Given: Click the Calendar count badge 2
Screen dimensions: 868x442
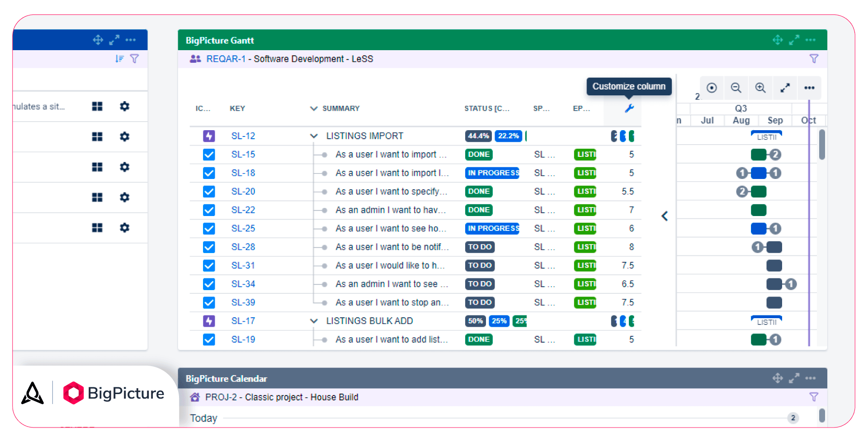Looking at the screenshot, I should (x=793, y=418).
